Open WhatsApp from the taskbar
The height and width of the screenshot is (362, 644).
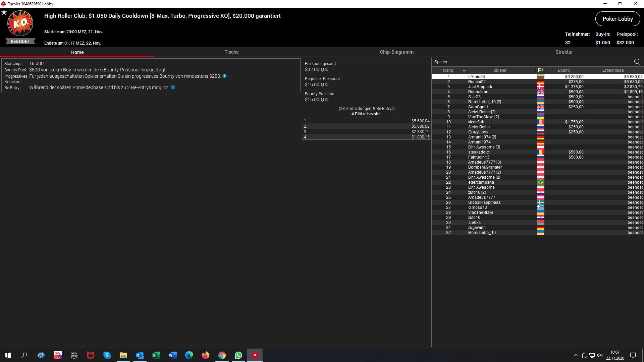(x=238, y=355)
